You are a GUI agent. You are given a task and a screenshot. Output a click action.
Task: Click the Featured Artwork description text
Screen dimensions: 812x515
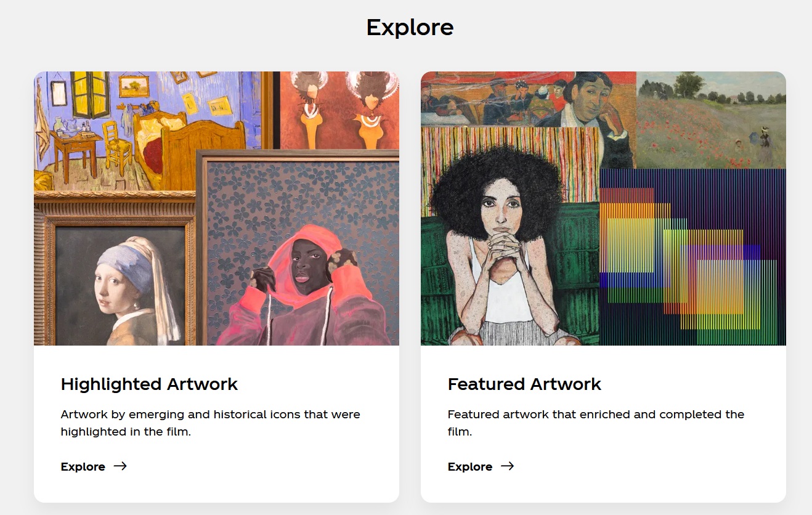596,423
